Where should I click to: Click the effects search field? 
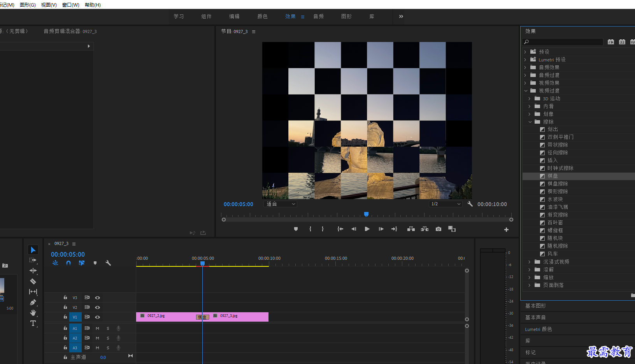tap(563, 42)
